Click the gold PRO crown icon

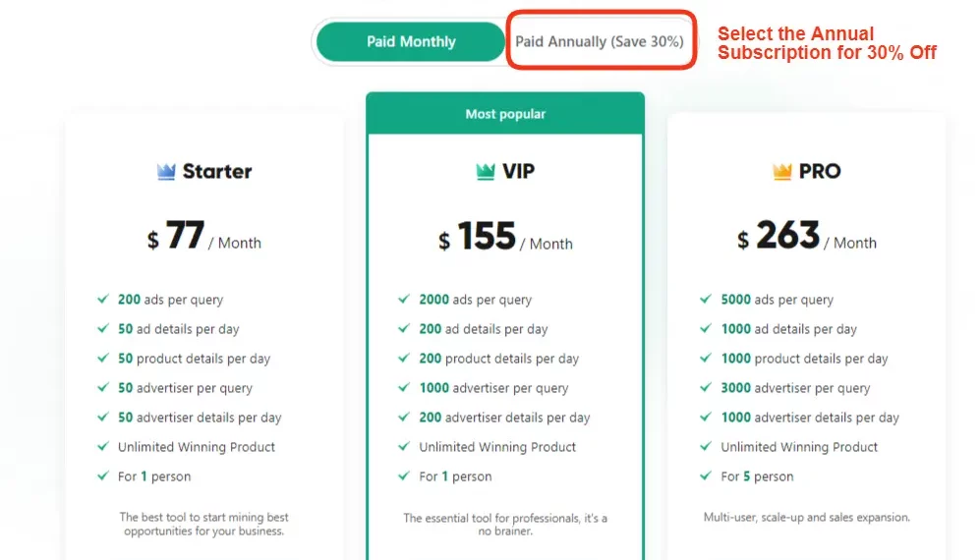click(x=781, y=171)
